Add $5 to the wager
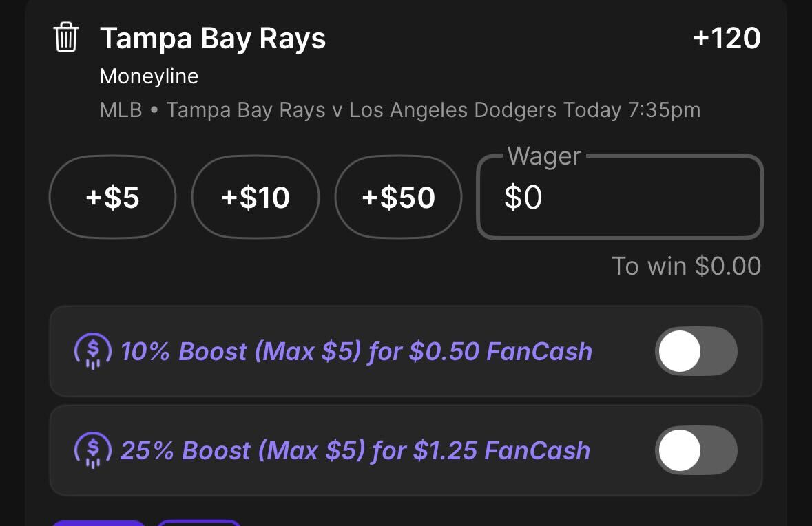Image resolution: width=812 pixels, height=526 pixels. pyautogui.click(x=112, y=197)
